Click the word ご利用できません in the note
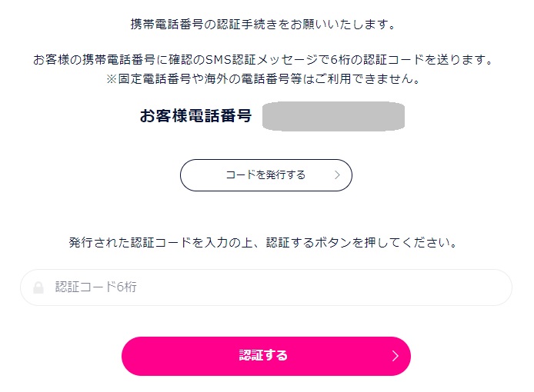This screenshot has width=534, height=392. [362, 79]
